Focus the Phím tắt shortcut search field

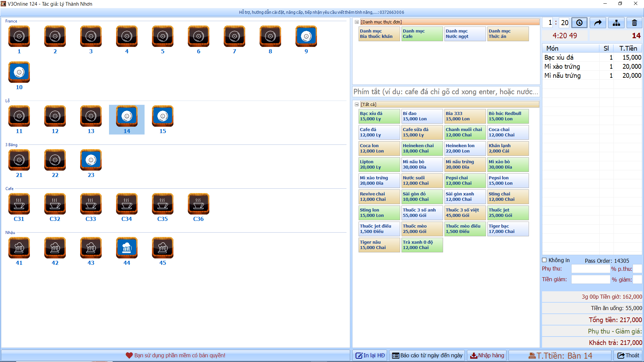446,92
